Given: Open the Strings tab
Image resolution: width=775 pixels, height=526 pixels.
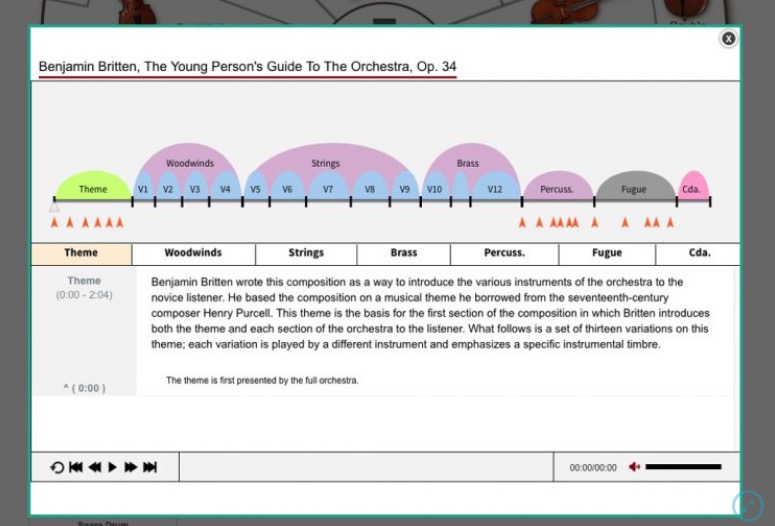Looking at the screenshot, I should (306, 253).
